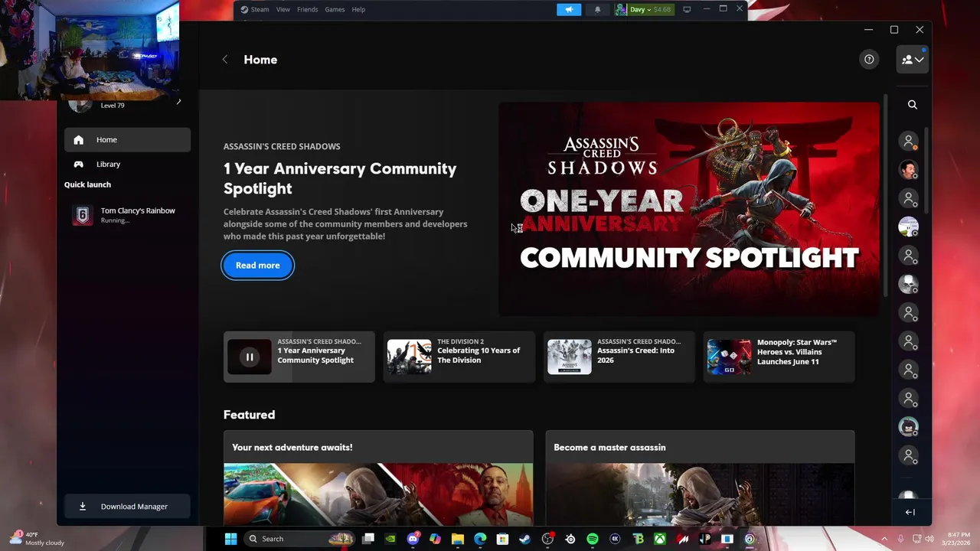Open Discord from the taskbar
This screenshot has width=980, height=551.
click(413, 539)
